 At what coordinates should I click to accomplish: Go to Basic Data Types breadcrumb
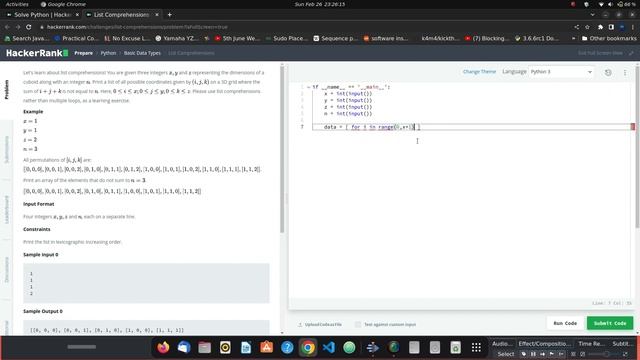(x=142, y=53)
